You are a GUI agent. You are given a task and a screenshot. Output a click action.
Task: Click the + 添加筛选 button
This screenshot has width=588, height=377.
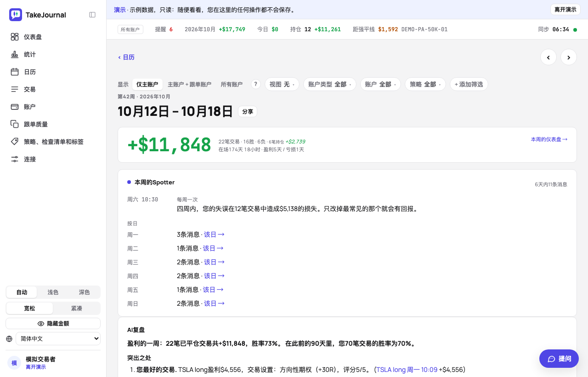[469, 84]
